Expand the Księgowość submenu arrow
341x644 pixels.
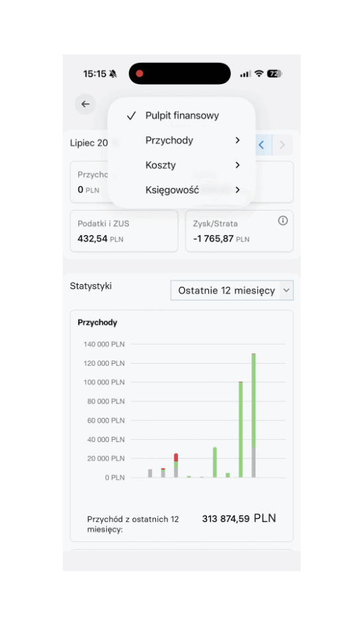point(238,189)
